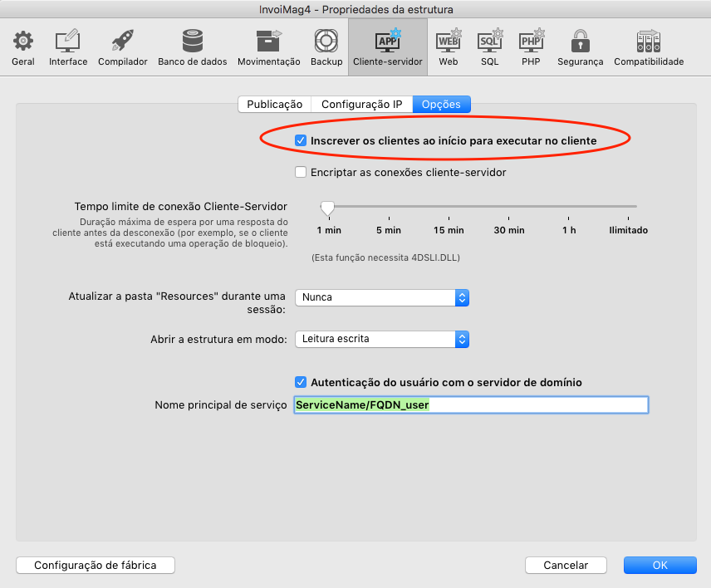Disable Autenticação do usuário com servidor de domínio
The image size is (711, 588).
[302, 383]
